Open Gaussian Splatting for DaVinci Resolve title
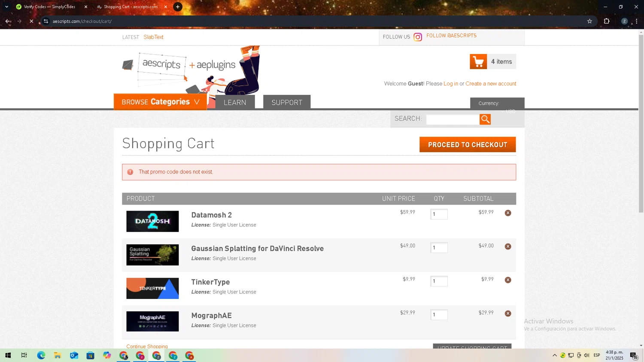The height and width of the screenshot is (362, 644). point(257,248)
